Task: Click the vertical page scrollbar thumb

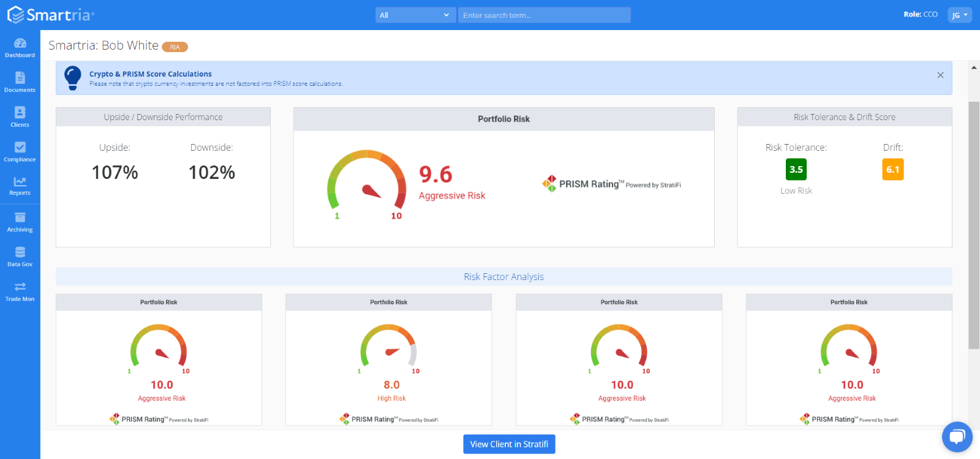Action: pos(974,226)
